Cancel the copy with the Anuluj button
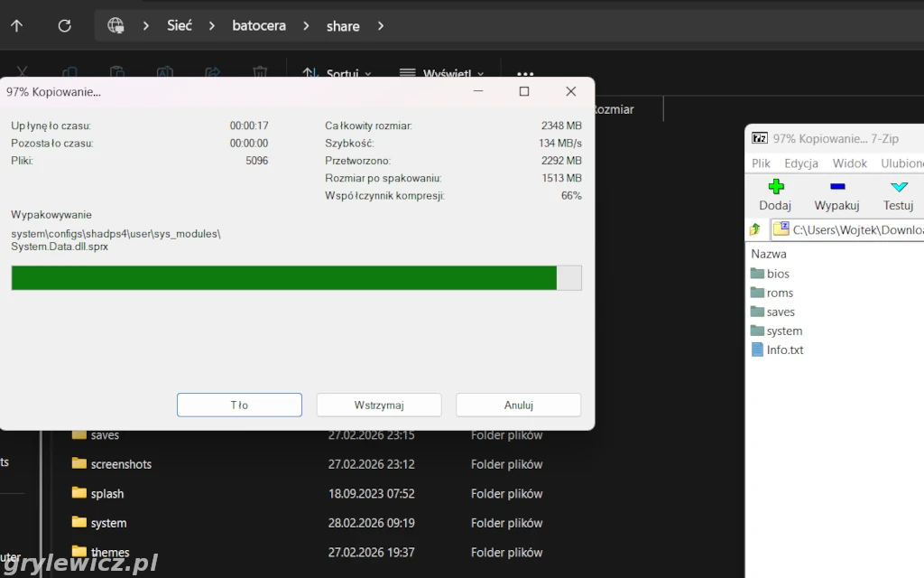 [518, 405]
